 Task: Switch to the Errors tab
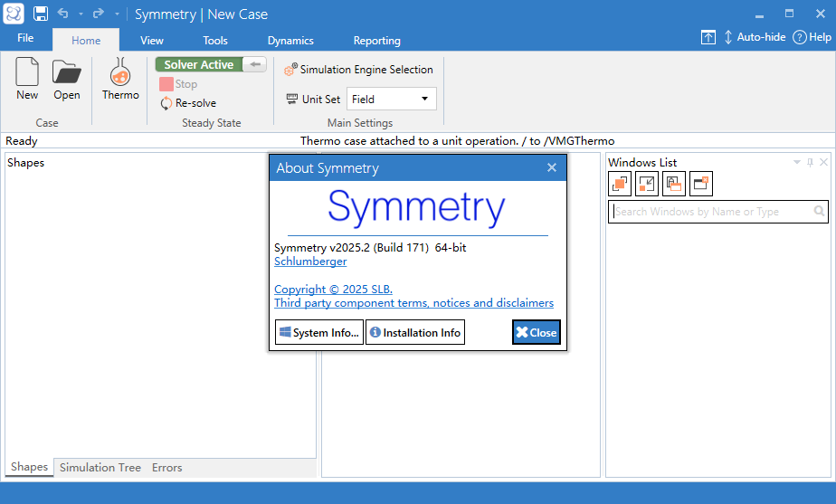[x=166, y=468]
